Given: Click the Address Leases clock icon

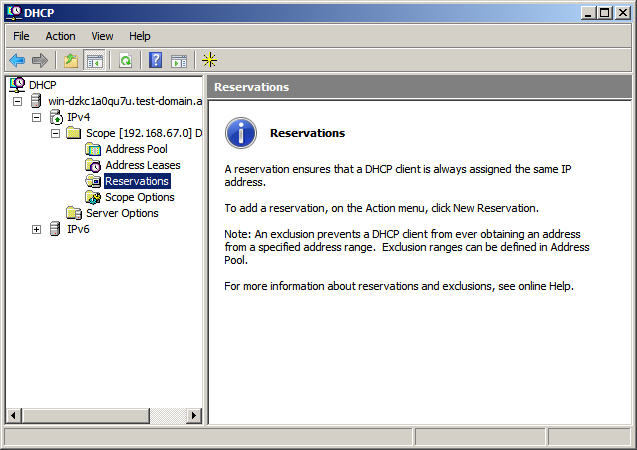Looking at the screenshot, I should click(93, 165).
